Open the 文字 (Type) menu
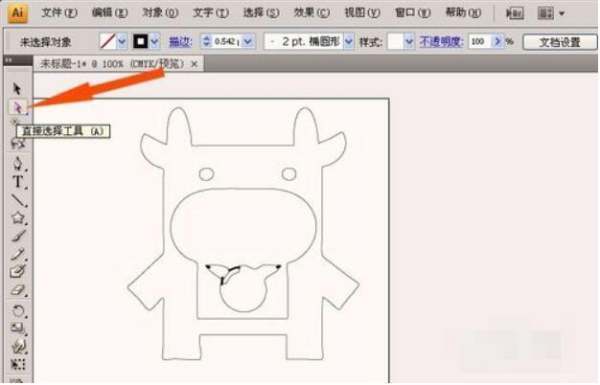The width and height of the screenshot is (600, 385). [210, 13]
